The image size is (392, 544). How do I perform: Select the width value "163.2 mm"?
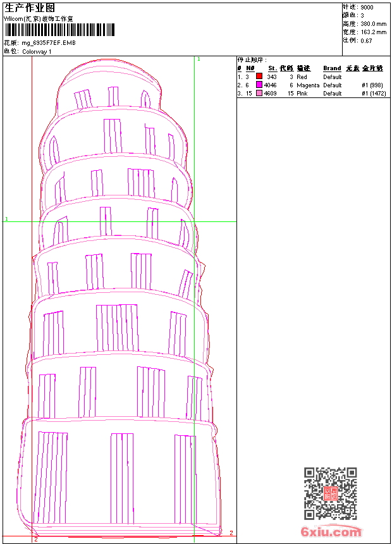click(x=374, y=32)
